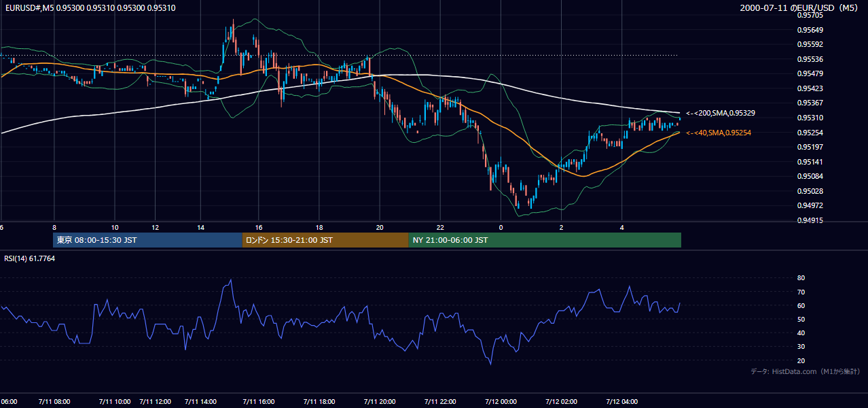
Task: Click the RSI axis level 20
Action: coord(801,360)
